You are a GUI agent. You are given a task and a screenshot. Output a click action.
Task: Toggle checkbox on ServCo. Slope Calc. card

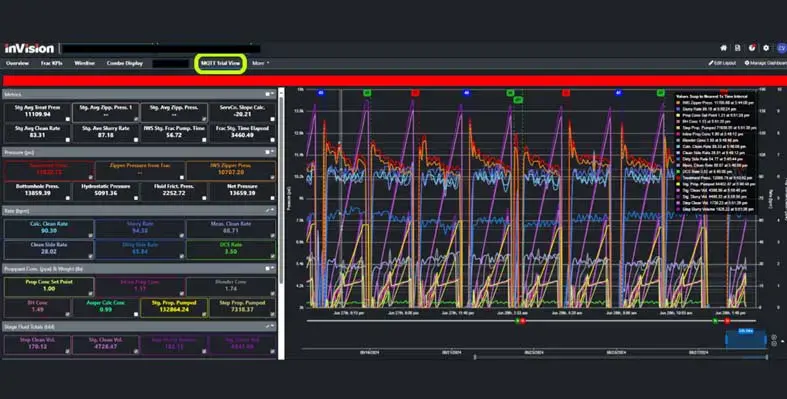click(x=273, y=119)
